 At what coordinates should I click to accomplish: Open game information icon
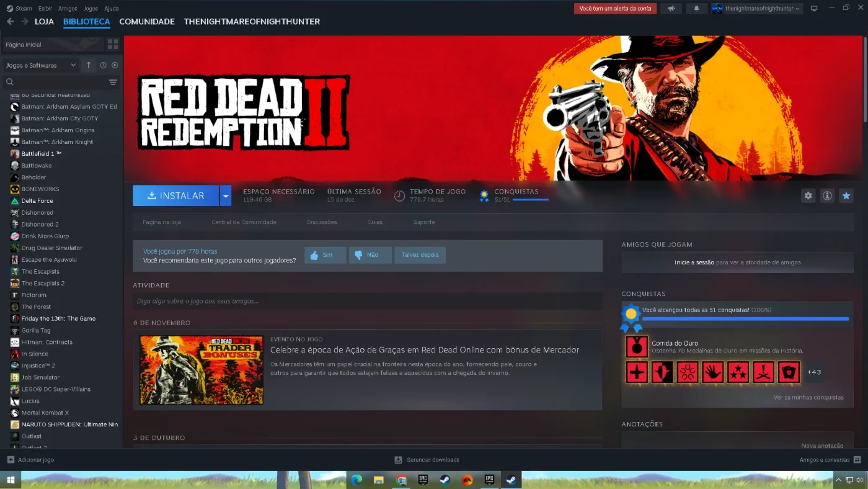click(827, 195)
